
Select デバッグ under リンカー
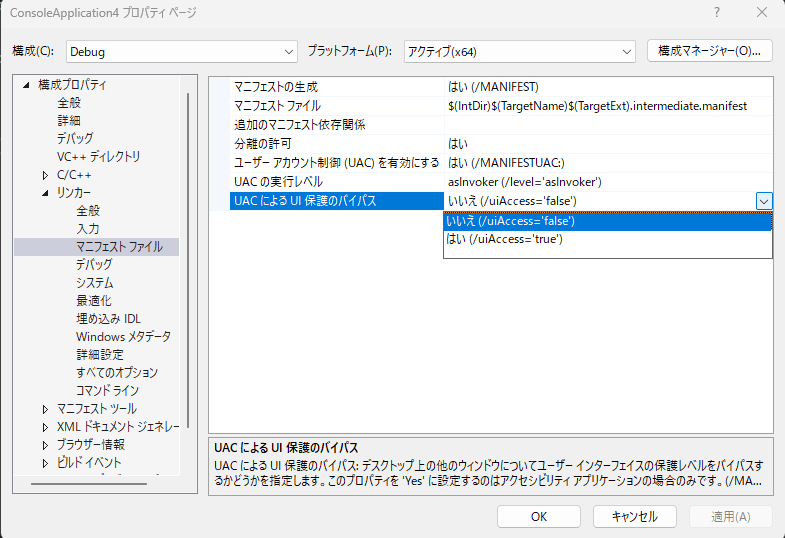tap(94, 265)
